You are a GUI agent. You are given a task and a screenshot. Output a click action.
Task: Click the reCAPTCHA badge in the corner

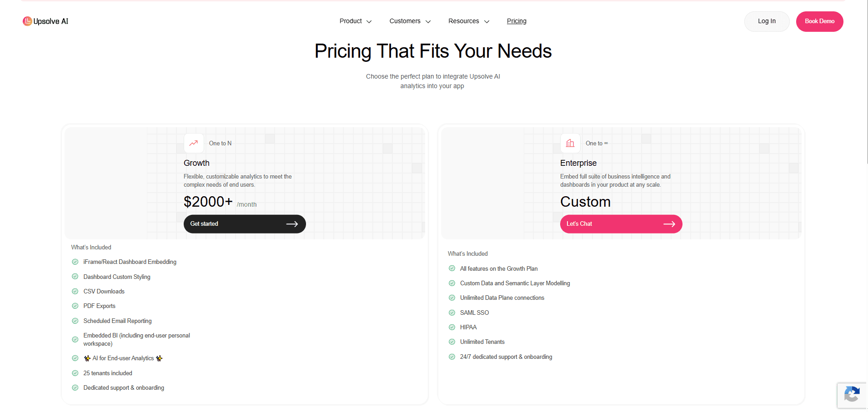click(x=852, y=395)
